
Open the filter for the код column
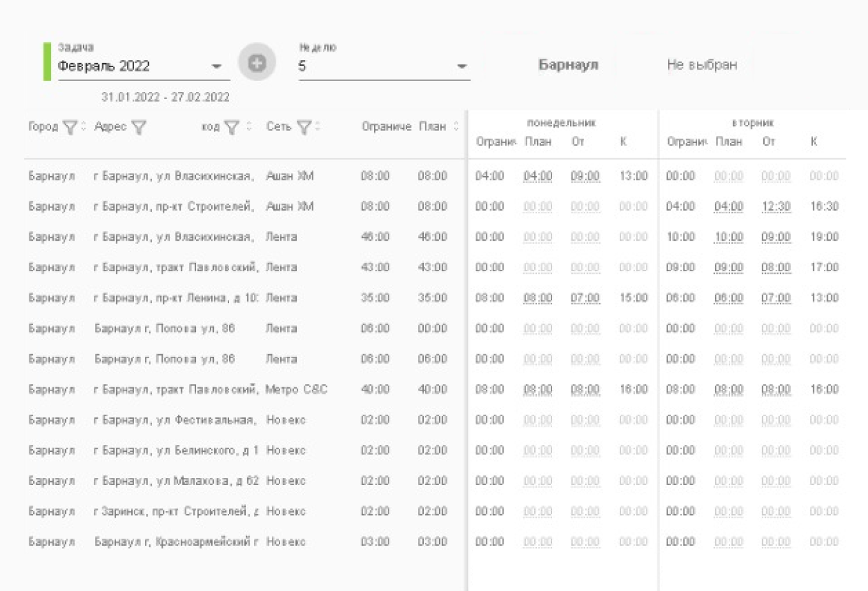(232, 128)
